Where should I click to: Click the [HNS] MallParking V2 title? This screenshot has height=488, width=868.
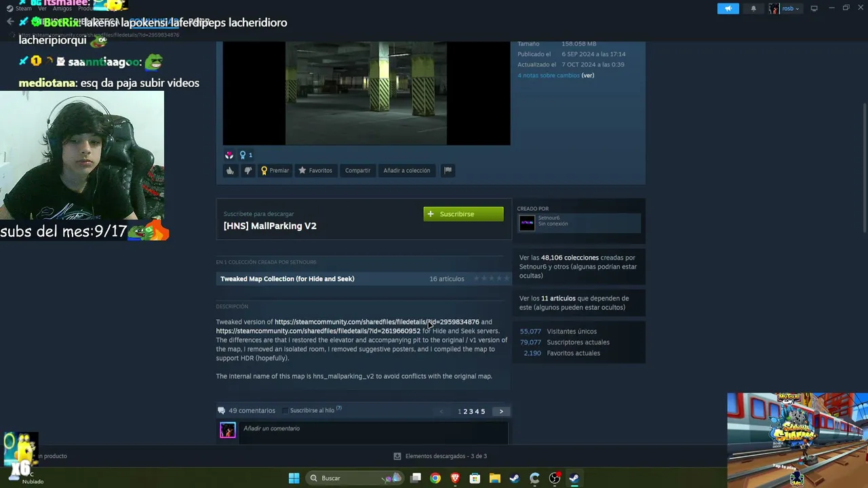[270, 226]
